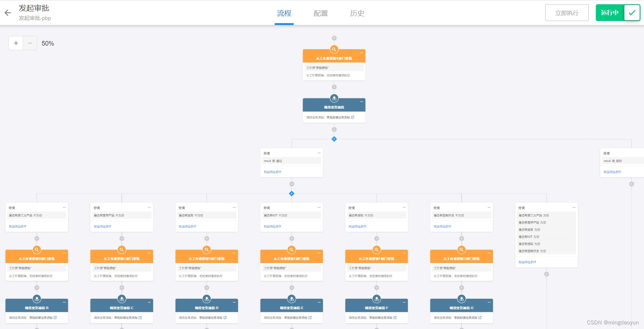Add node below 是否有第三方产品 不为空 branch
The image size is (644, 329).
pos(37,238)
